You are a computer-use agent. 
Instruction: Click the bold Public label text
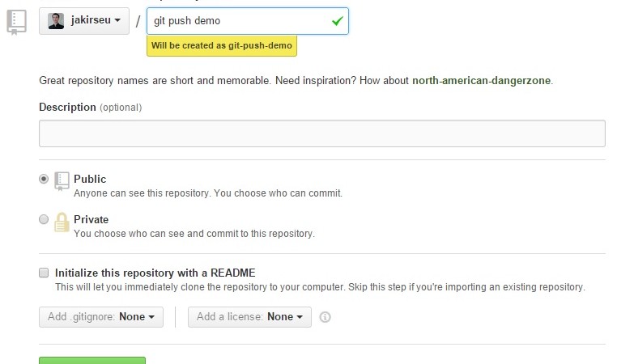pyautogui.click(x=90, y=179)
